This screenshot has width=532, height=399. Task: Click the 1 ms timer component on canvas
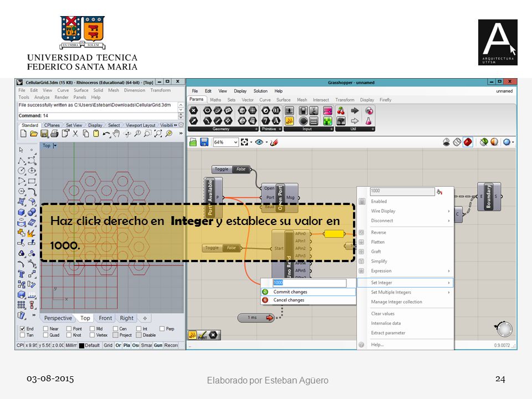[x=257, y=318]
